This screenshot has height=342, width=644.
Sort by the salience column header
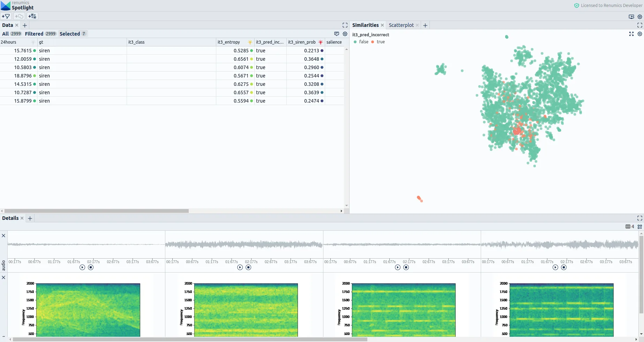coord(334,42)
